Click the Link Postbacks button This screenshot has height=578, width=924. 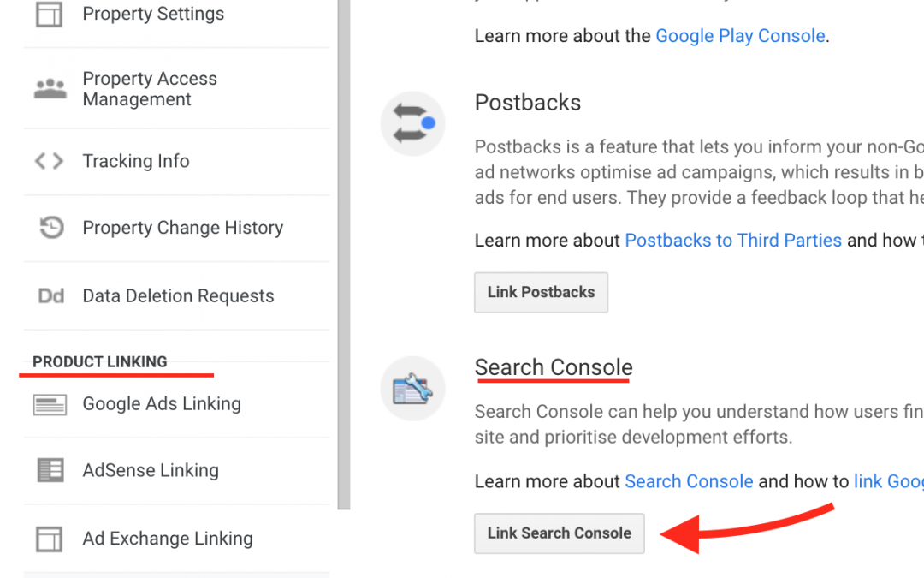click(x=541, y=293)
